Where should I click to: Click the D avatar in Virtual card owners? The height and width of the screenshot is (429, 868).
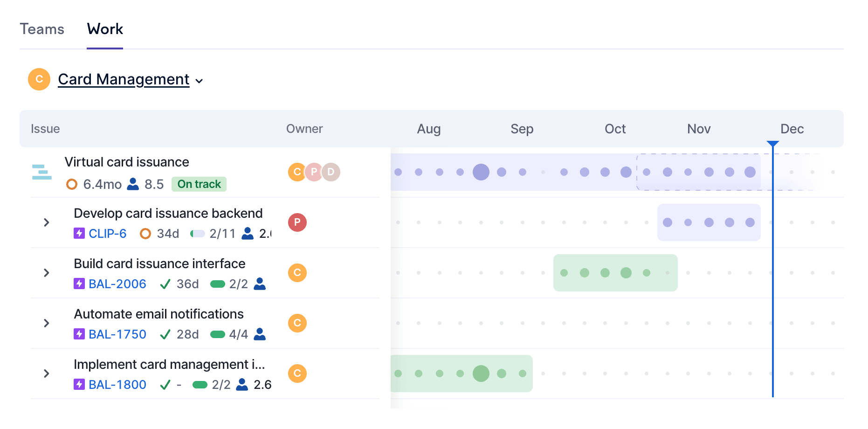pos(331,172)
